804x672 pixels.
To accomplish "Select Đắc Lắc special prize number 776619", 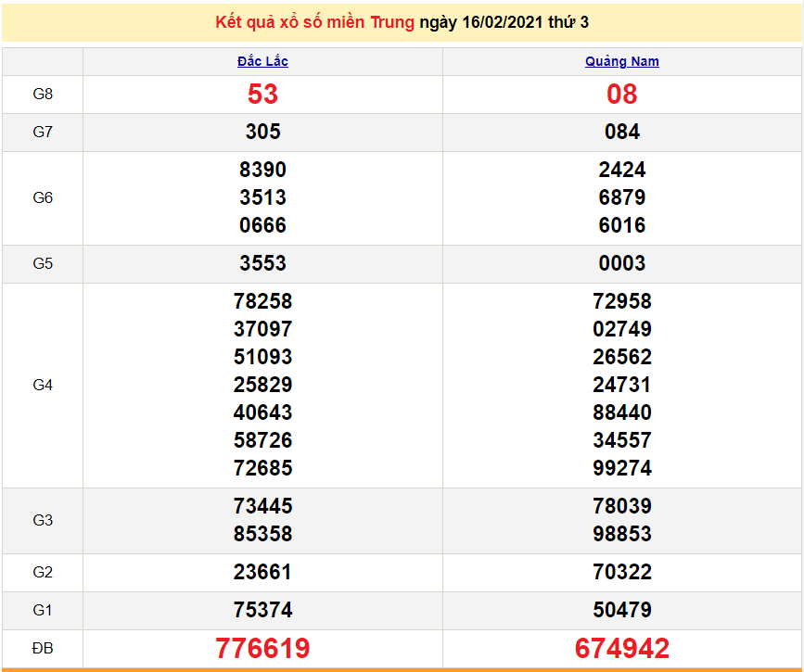I will tap(262, 648).
